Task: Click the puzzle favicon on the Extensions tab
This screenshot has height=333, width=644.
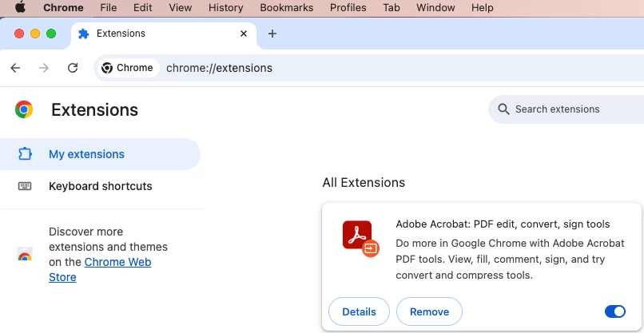Action: click(x=84, y=34)
